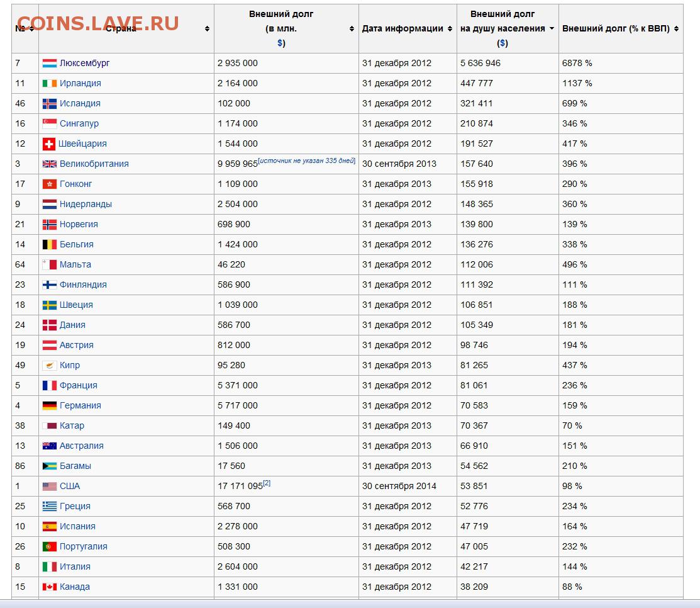Click the Australia flag icon
Screen dimensions: 700x608
(50, 446)
